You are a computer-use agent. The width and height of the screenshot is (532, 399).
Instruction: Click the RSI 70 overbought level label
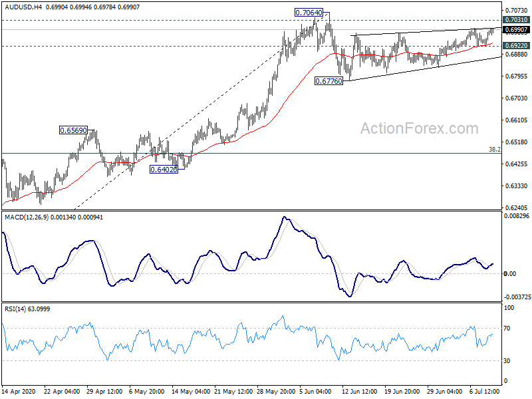(x=507, y=329)
